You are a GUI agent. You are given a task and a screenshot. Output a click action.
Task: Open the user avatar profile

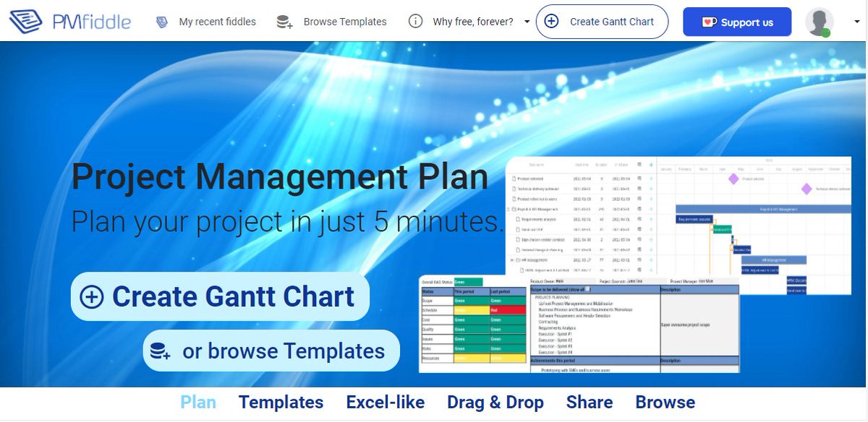pyautogui.click(x=820, y=22)
